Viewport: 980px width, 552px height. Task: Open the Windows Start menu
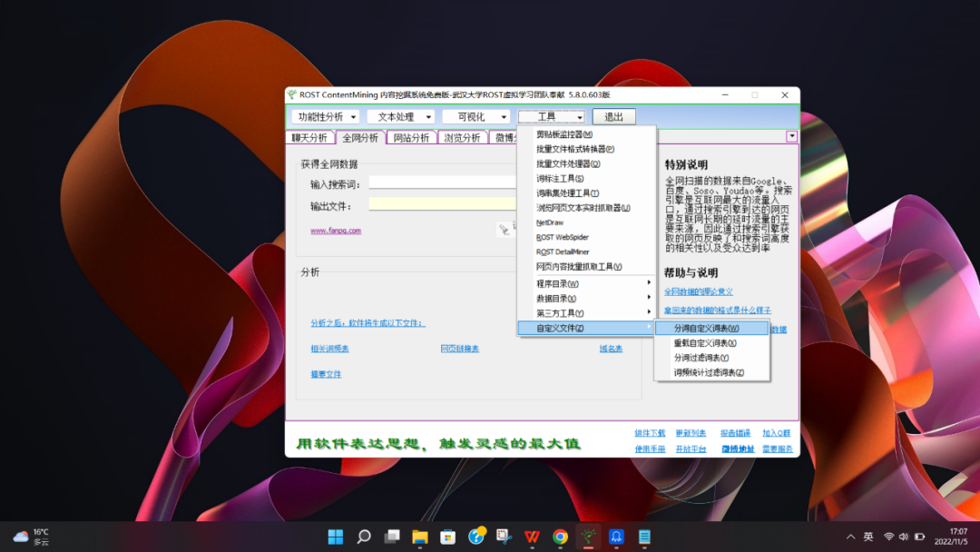(x=336, y=537)
